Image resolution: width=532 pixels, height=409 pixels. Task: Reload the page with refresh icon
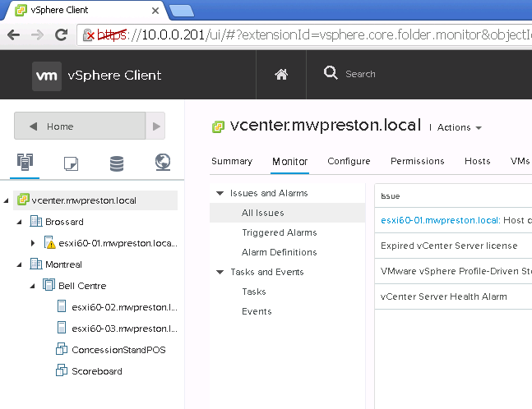62,34
